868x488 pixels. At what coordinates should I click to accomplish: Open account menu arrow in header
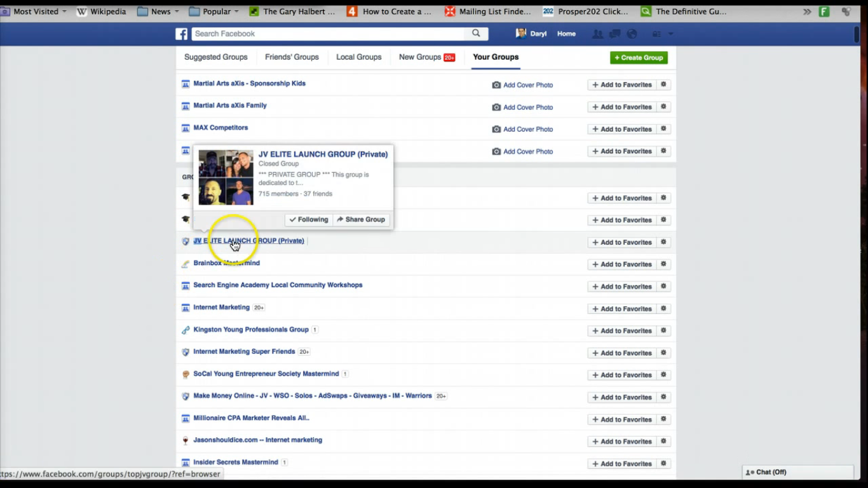pos(670,34)
